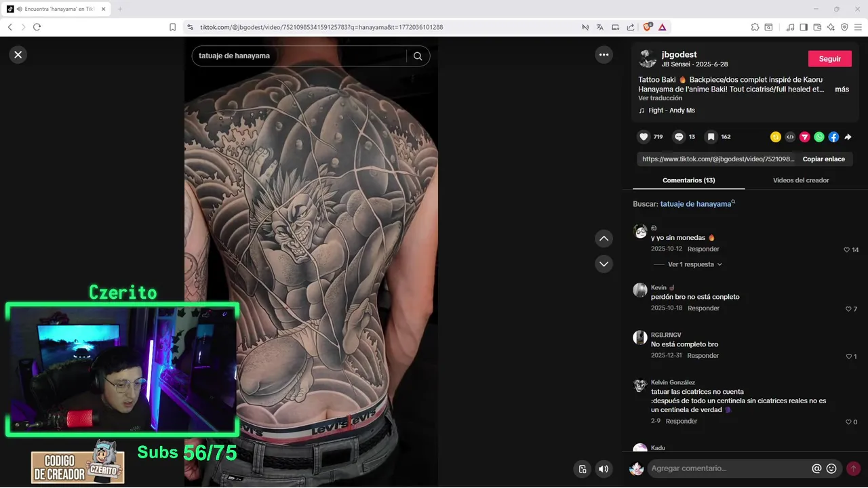Click the browser address bar URL
This screenshot has width=868, height=488.
click(321, 27)
